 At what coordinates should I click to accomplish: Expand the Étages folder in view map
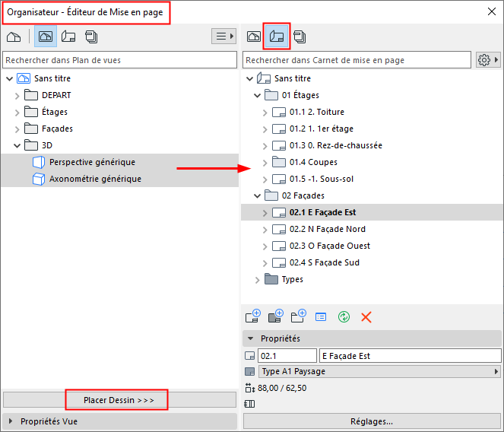pos(17,113)
